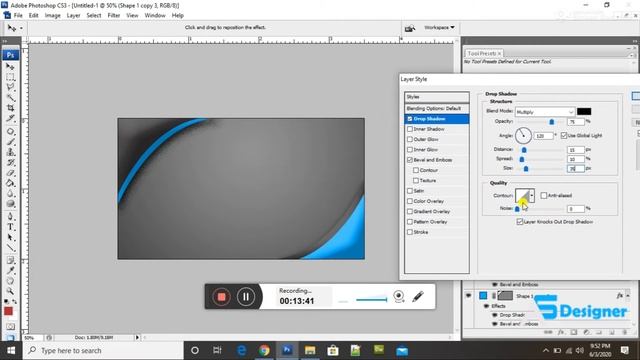640x360 pixels.
Task: Hide the Shape 1 layer eye icon
Action: tap(469, 296)
